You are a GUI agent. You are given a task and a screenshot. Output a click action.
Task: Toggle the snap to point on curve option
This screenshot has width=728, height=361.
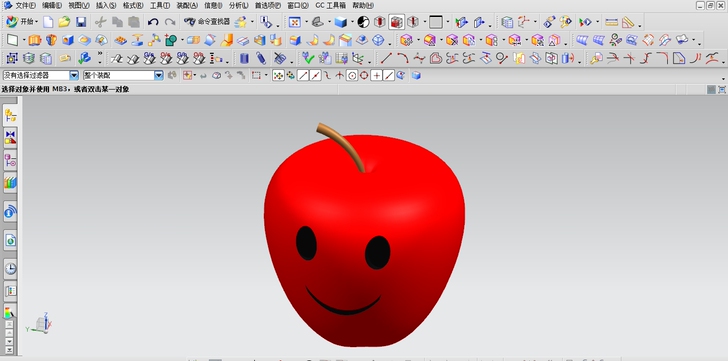tap(389, 75)
